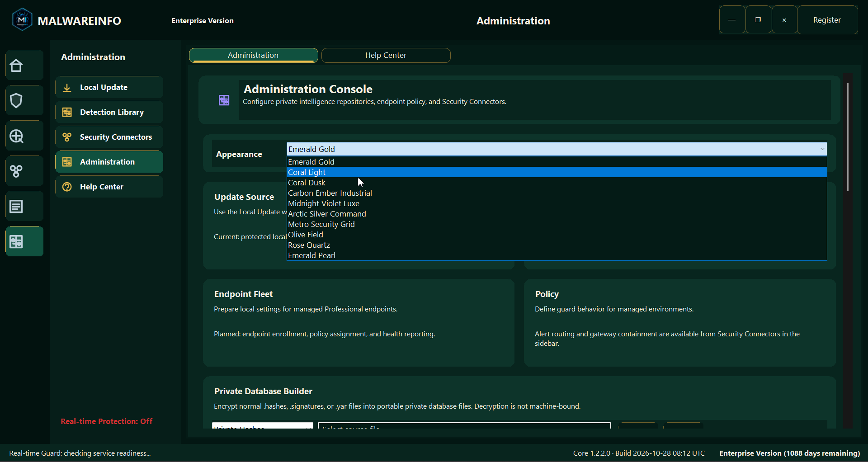The height and width of the screenshot is (462, 868).
Task: Choose Midnight Violet Luxe theme option
Action: coord(557,203)
